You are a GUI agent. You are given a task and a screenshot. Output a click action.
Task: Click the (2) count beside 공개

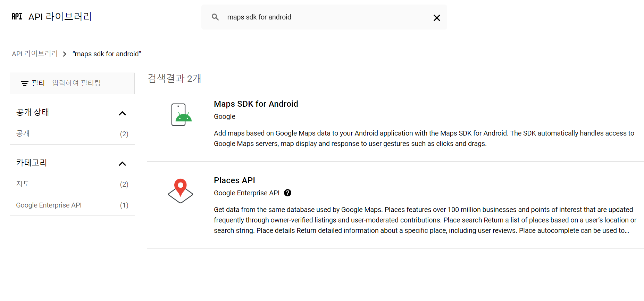[124, 134]
